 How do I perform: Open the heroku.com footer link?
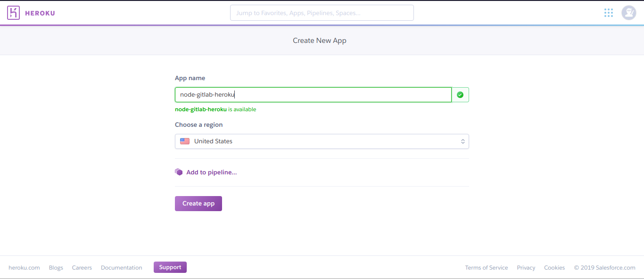point(24,268)
